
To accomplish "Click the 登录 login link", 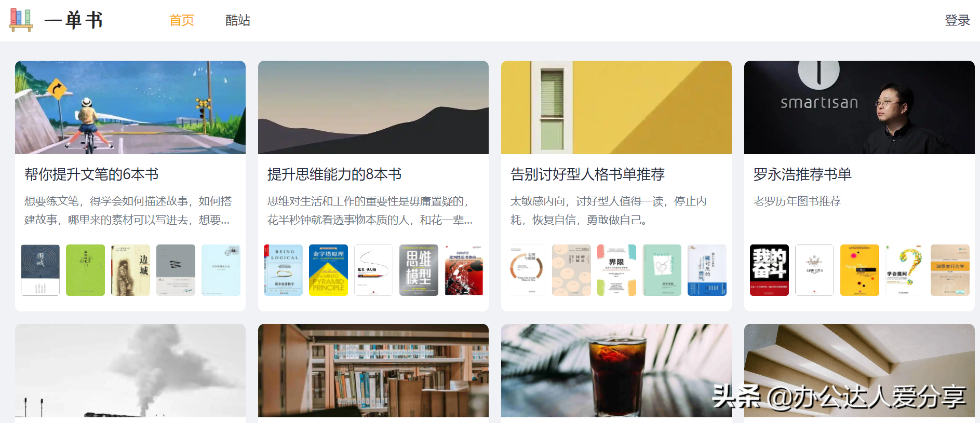I will click(957, 20).
